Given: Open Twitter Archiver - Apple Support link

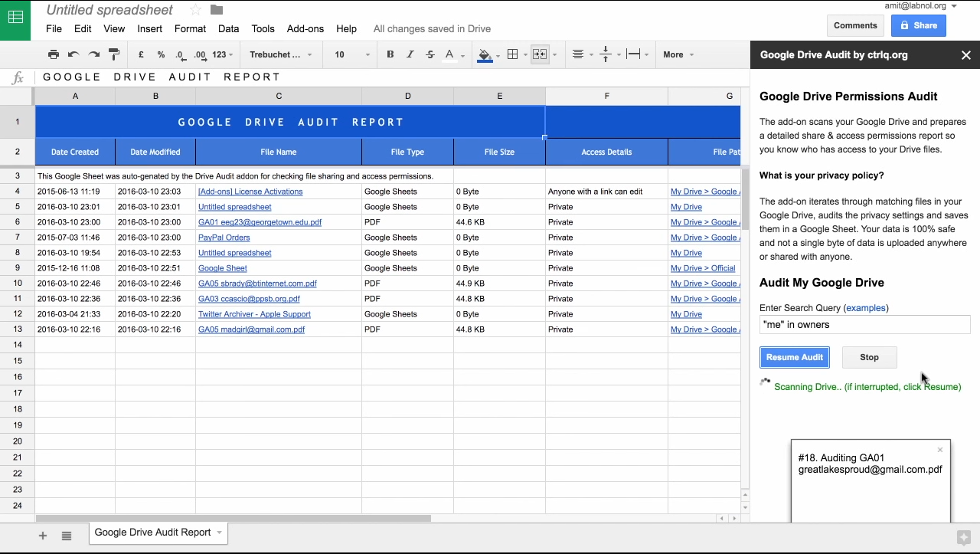Looking at the screenshot, I should [x=254, y=314].
